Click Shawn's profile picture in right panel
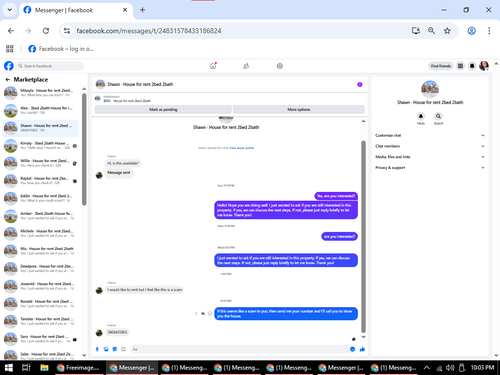The width and height of the screenshot is (500, 375). point(430,89)
